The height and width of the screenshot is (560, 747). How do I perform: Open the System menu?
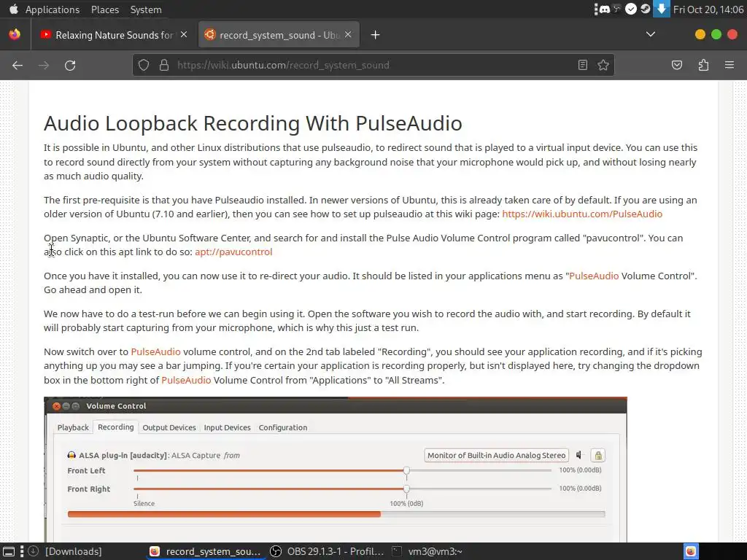coord(146,9)
